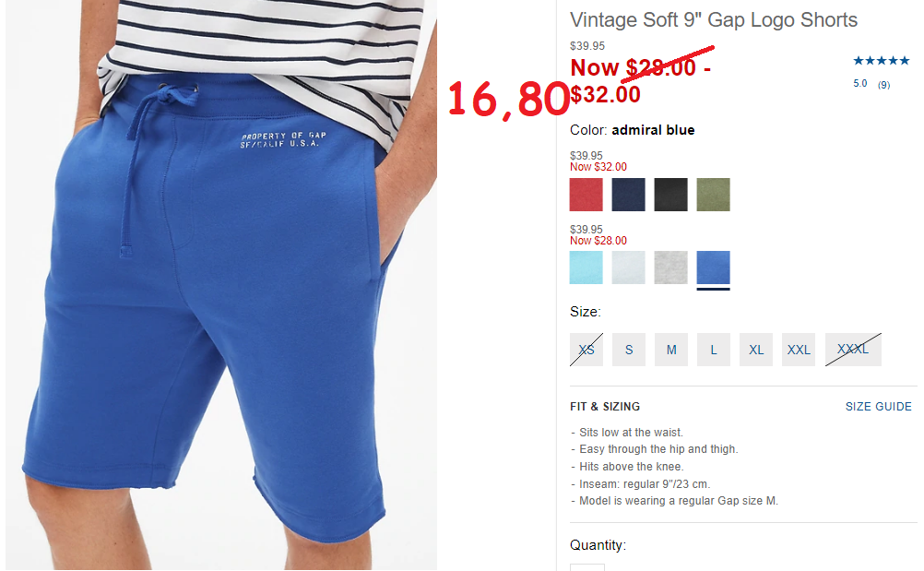
Task: Pick size L
Action: point(714,350)
